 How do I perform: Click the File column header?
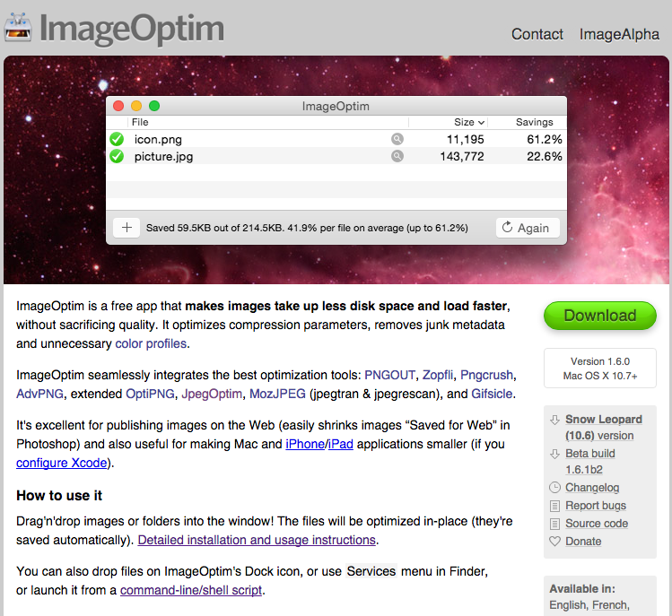click(140, 123)
